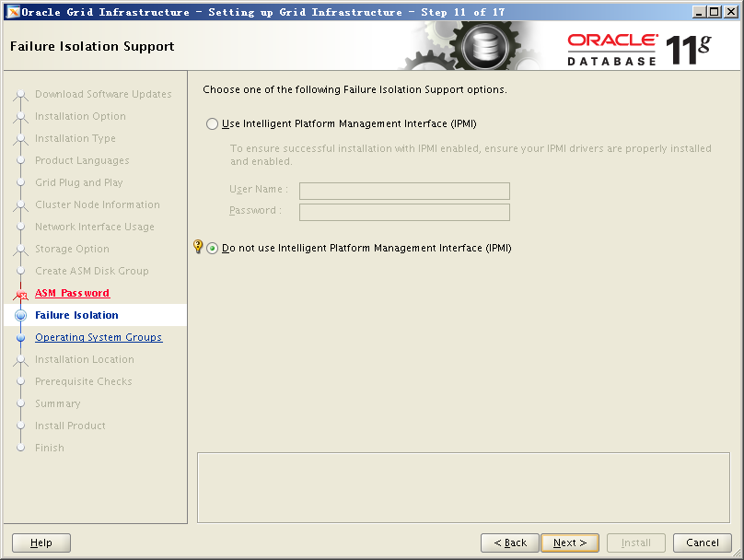Image resolution: width=744 pixels, height=560 pixels.
Task: Click the Failure Isolation step marker icon
Action: (x=21, y=316)
